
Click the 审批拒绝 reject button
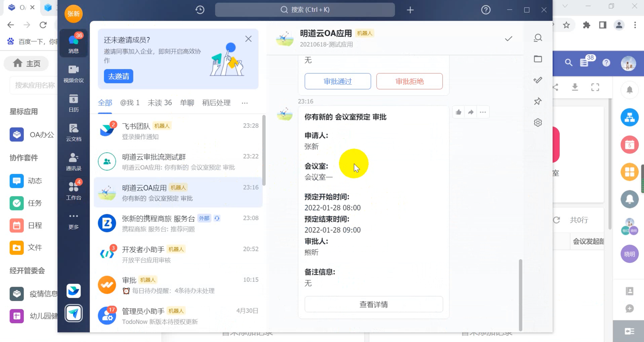tap(409, 81)
